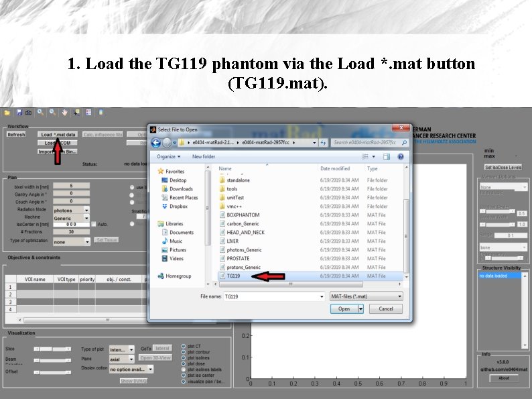Toggle the plot isolines radio button
Image resolution: width=532 pixels, height=399 pixels.
[x=183, y=358]
